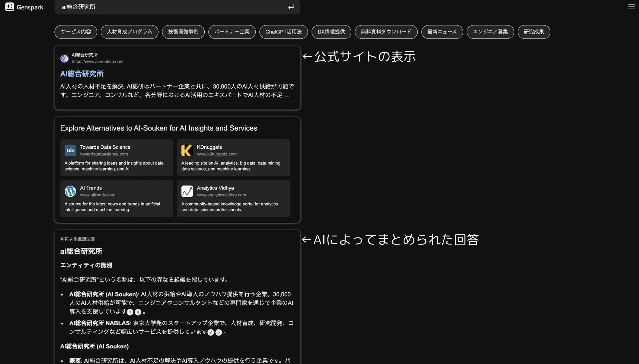The height and width of the screenshot is (364, 639).
Task: Click the Analytics Vidhya chart icon
Action: point(187,191)
